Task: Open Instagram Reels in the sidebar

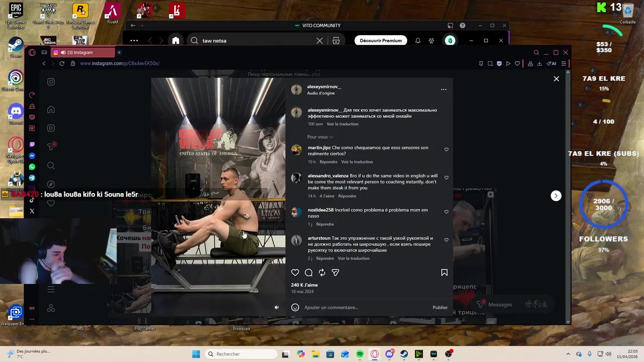Action: [51, 128]
